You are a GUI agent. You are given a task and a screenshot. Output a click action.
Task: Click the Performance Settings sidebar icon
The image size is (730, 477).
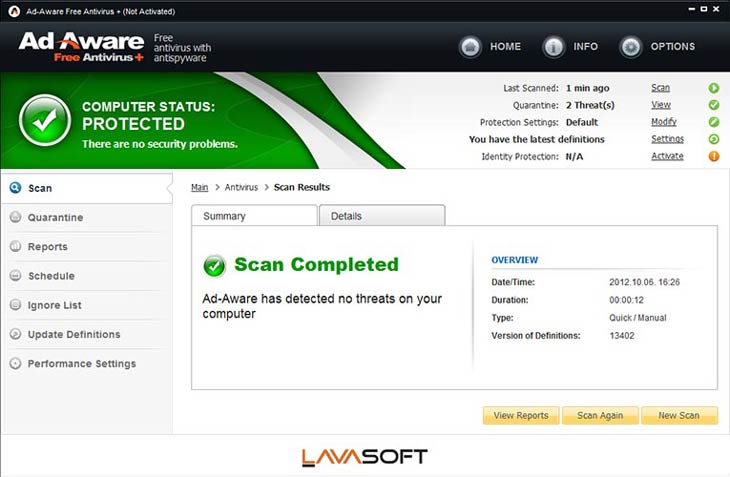[15, 363]
